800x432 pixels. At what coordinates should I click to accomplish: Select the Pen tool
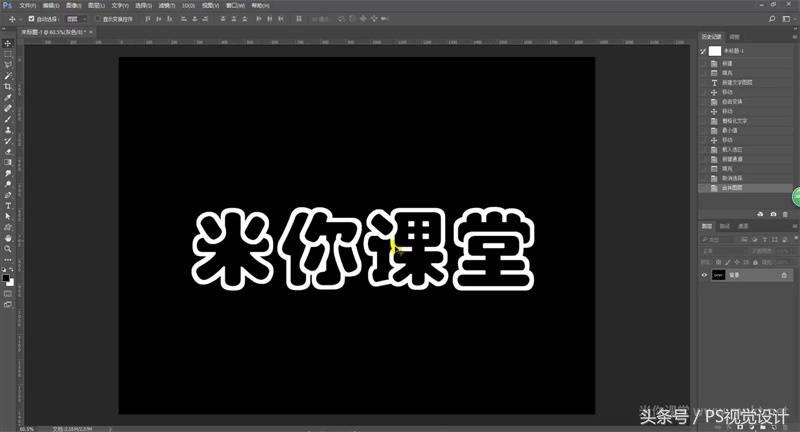click(8, 195)
